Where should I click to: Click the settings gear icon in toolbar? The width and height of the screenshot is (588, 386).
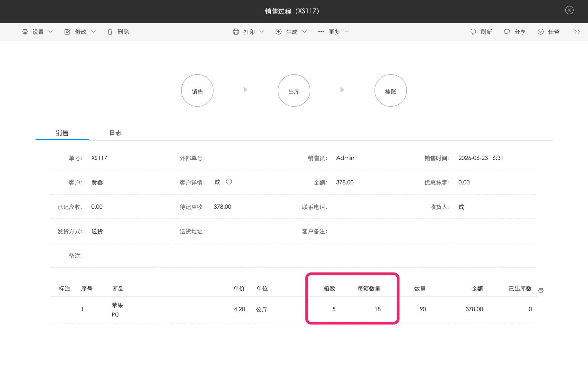point(25,31)
